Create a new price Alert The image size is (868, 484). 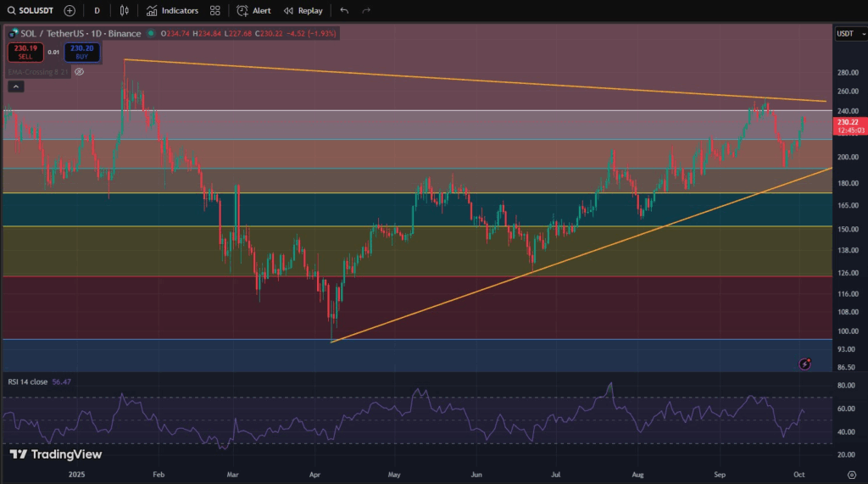coord(253,11)
